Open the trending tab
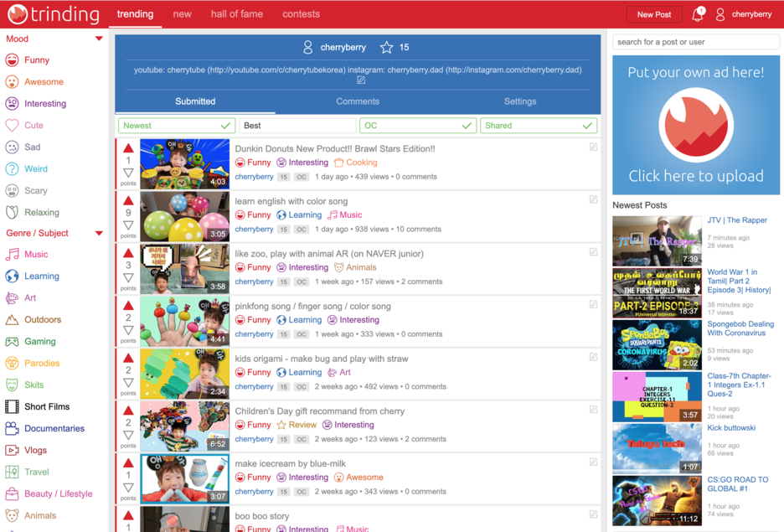The height and width of the screenshot is (532, 784). click(x=135, y=14)
